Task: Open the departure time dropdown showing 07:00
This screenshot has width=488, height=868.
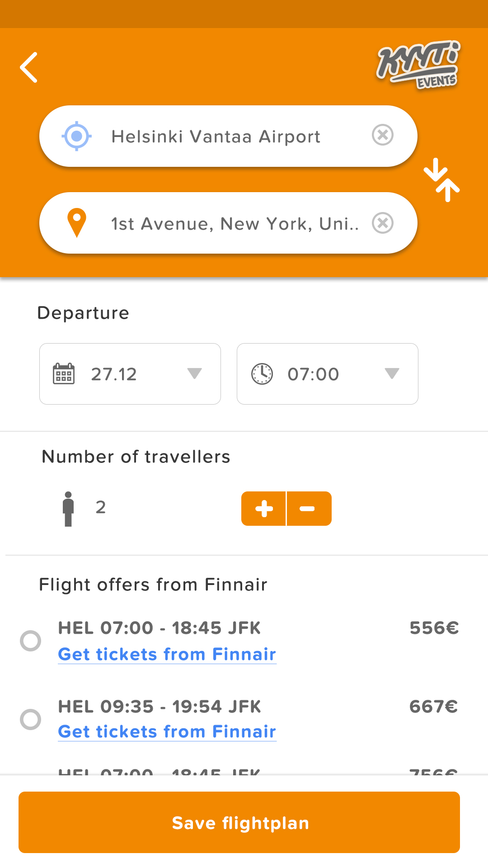Action: [328, 374]
